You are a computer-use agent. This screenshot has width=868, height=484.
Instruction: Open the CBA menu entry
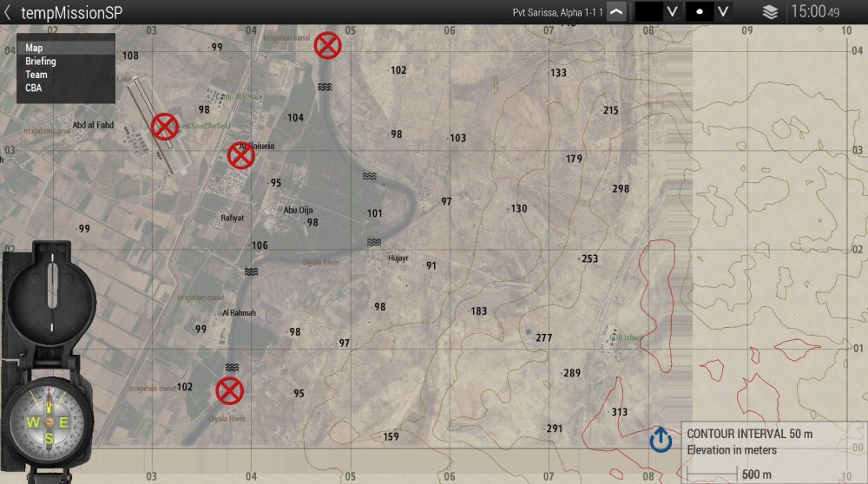(34, 88)
